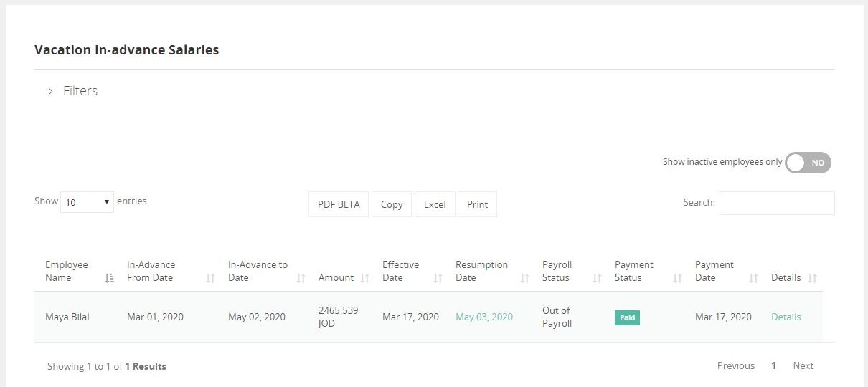Sort by Details column icon

click(813, 278)
